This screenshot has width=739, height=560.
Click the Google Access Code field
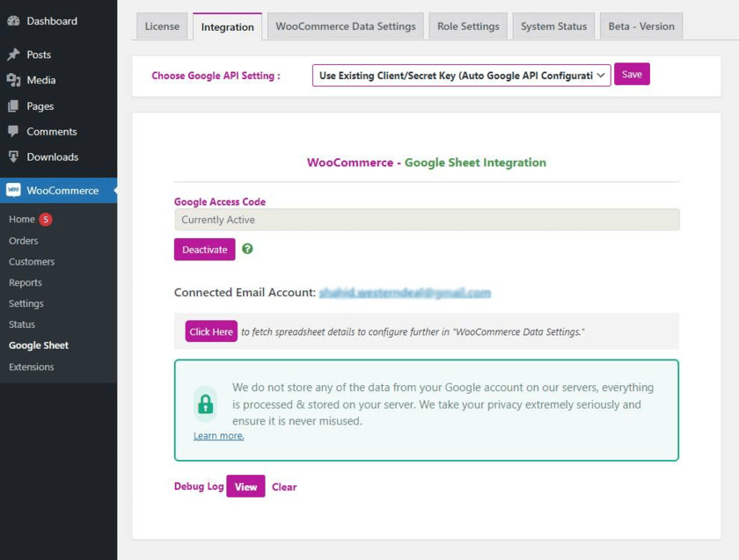[x=427, y=220]
